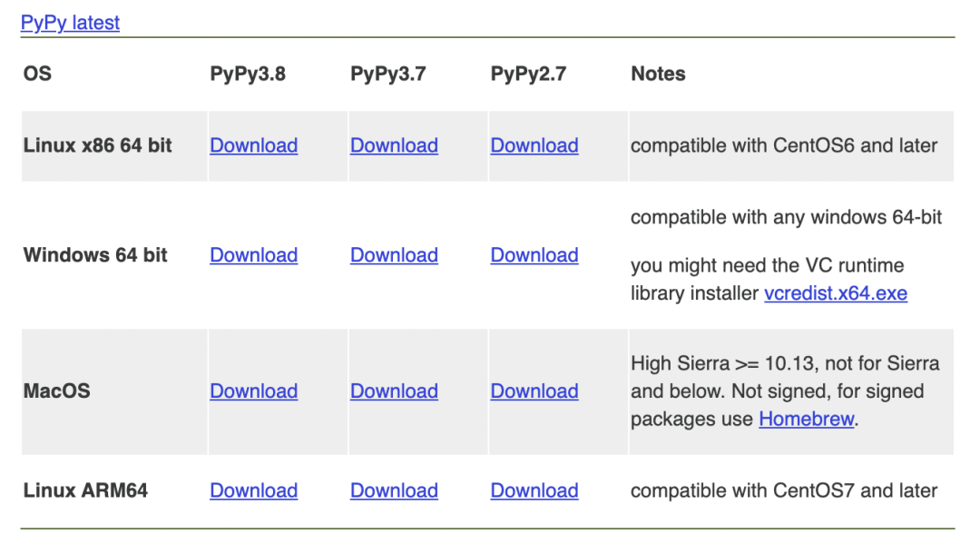Follow the Homebrew link
The image size is (980, 544).
tap(807, 419)
